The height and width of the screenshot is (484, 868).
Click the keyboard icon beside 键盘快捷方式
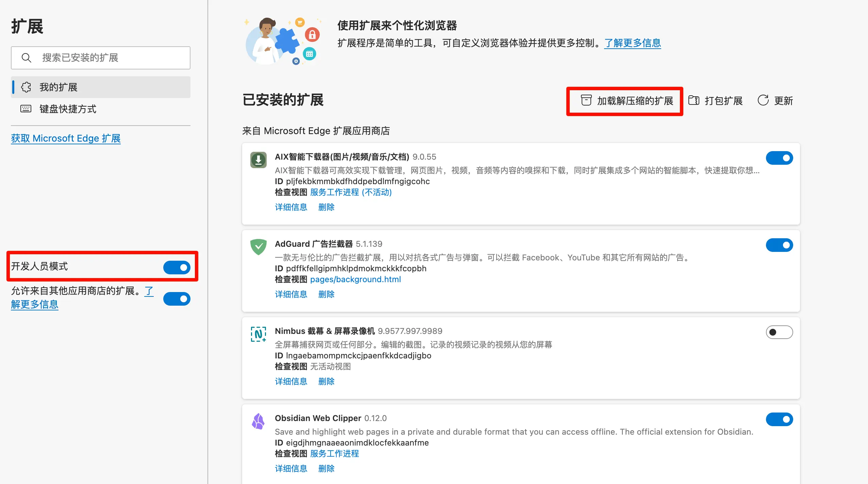tap(26, 109)
